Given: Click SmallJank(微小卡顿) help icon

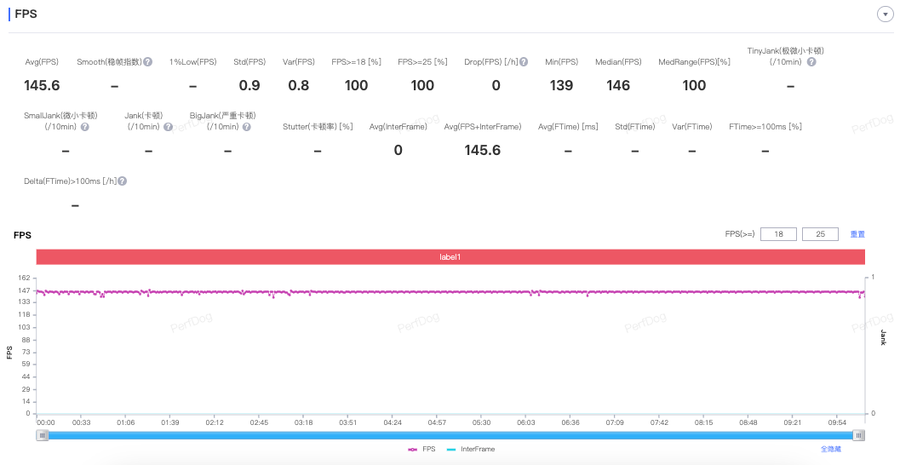Looking at the screenshot, I should point(84,127).
